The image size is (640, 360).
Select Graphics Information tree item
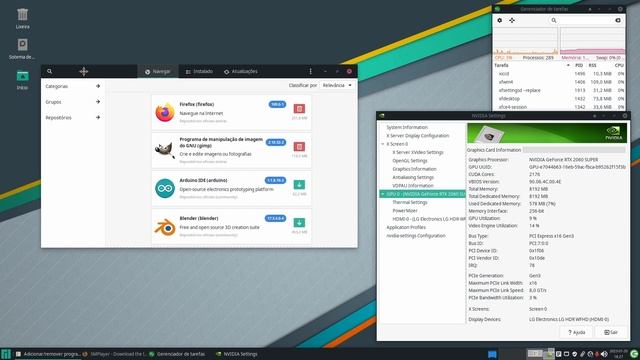[414, 169]
